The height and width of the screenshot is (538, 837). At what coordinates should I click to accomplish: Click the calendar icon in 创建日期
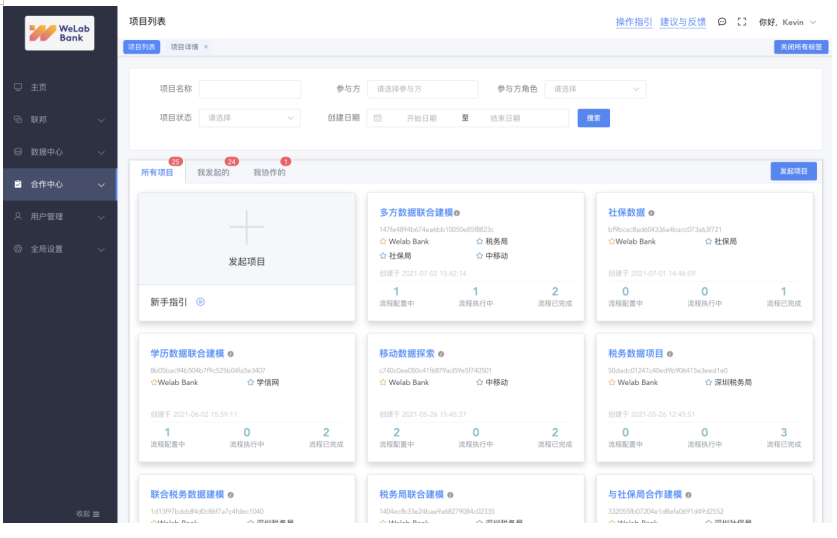pyautogui.click(x=377, y=118)
